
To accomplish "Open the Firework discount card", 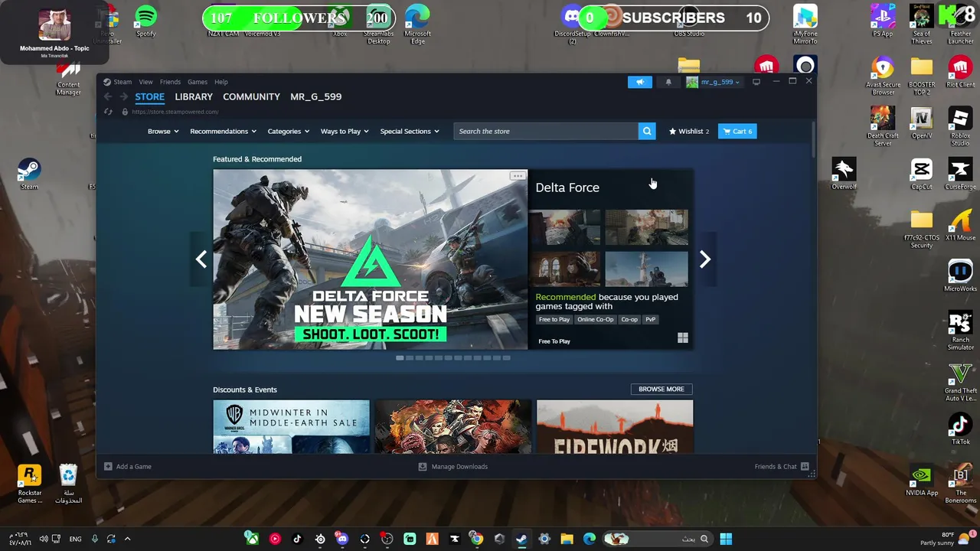I will [615, 426].
